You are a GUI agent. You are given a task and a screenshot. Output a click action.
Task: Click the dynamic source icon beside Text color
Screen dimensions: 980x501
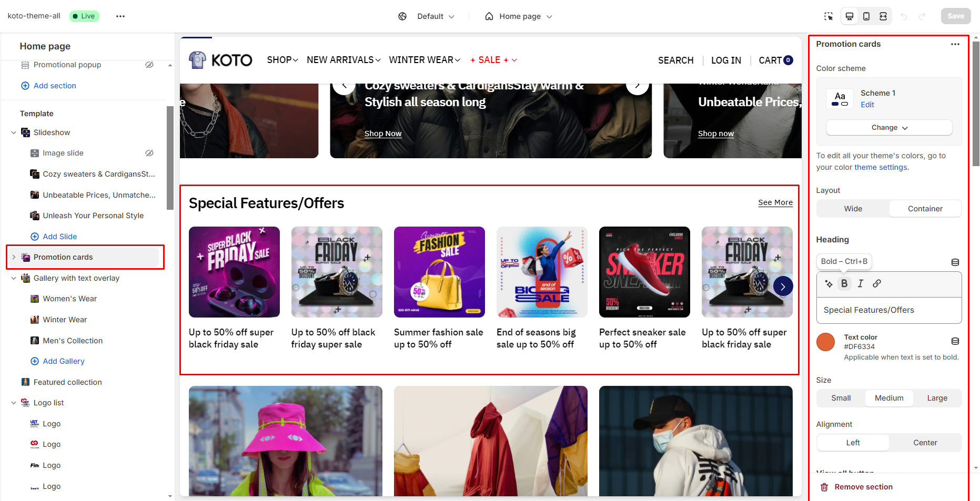pos(955,342)
